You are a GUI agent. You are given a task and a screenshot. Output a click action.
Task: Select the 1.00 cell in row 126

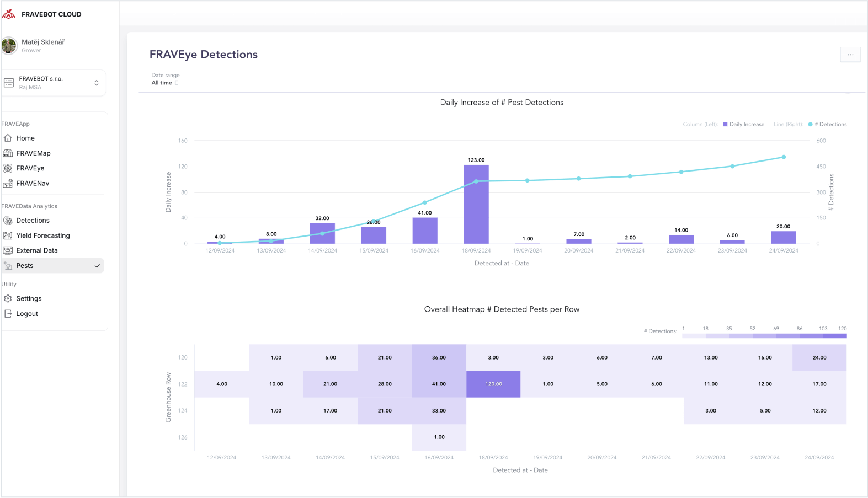[x=439, y=437]
